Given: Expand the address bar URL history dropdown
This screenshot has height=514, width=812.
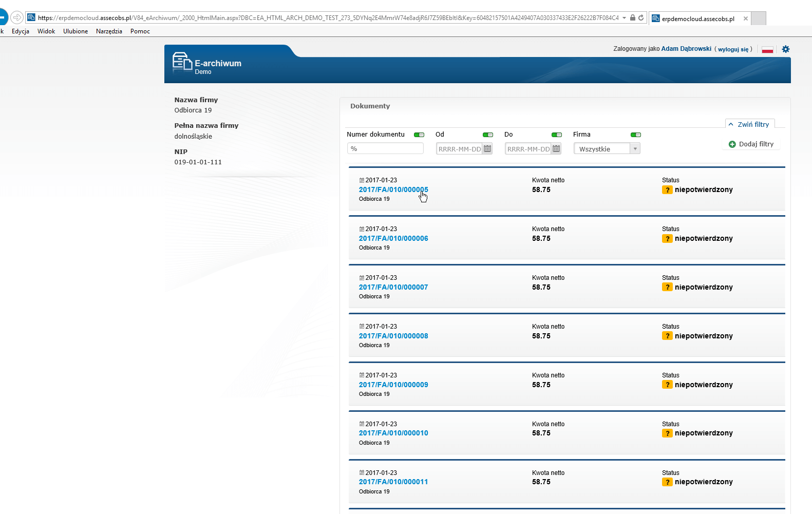Looking at the screenshot, I should [x=625, y=17].
